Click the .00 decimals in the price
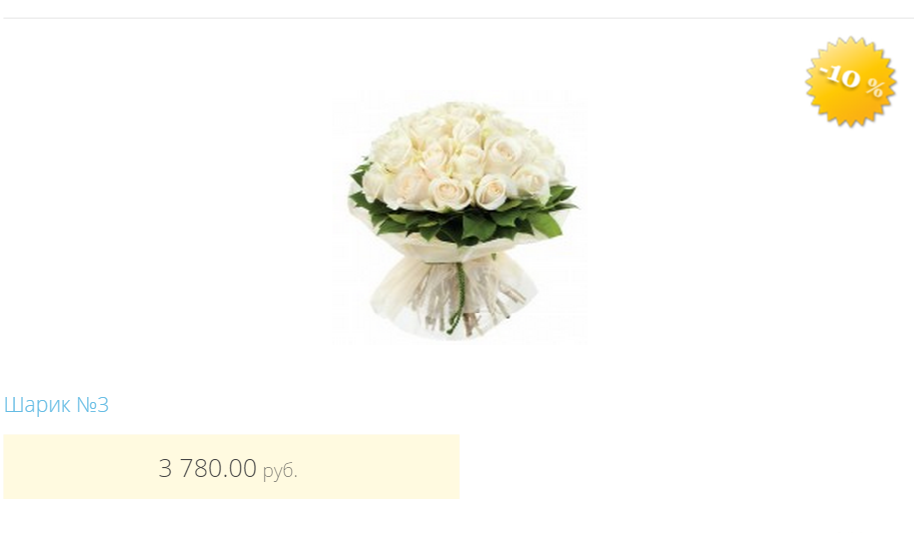The width and height of the screenshot is (917, 533). point(239,468)
